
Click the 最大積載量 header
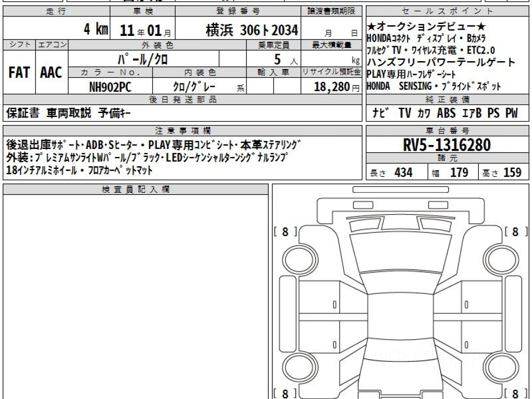[332, 45]
